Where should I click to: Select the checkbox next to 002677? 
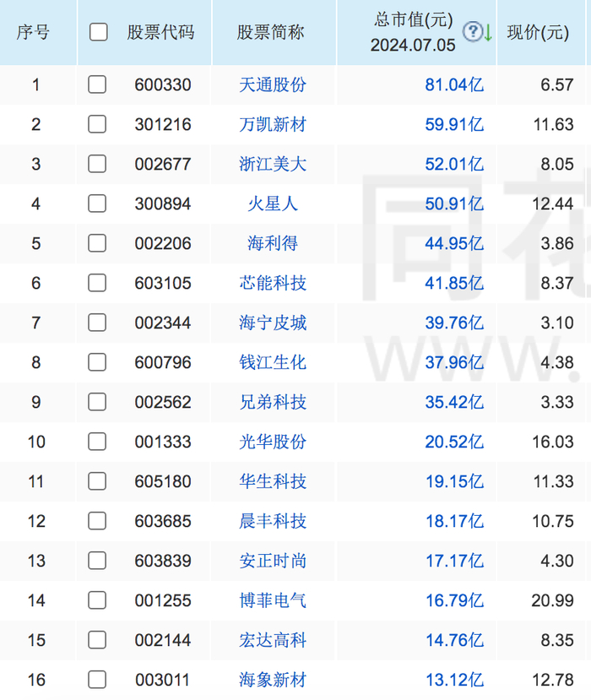click(97, 164)
